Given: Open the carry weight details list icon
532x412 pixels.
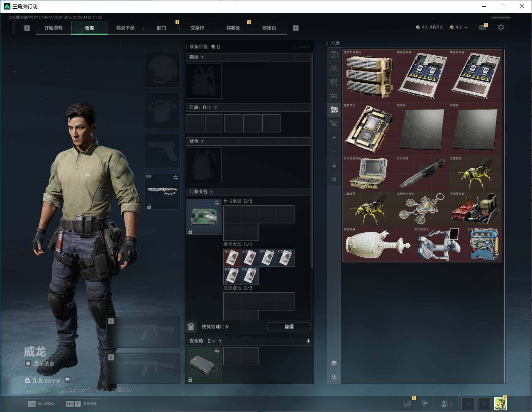Looking at the screenshot, I should [67, 380].
